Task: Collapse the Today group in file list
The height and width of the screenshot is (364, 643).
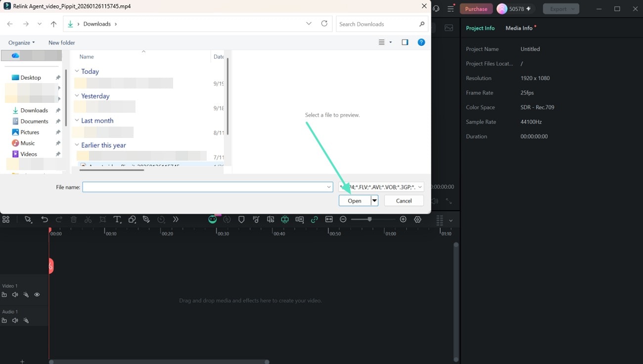Action: click(77, 71)
